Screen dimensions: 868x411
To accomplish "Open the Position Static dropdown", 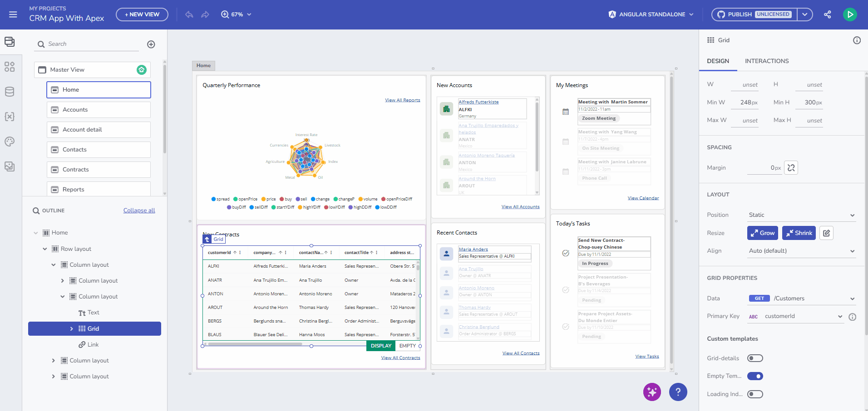I will tap(801, 215).
